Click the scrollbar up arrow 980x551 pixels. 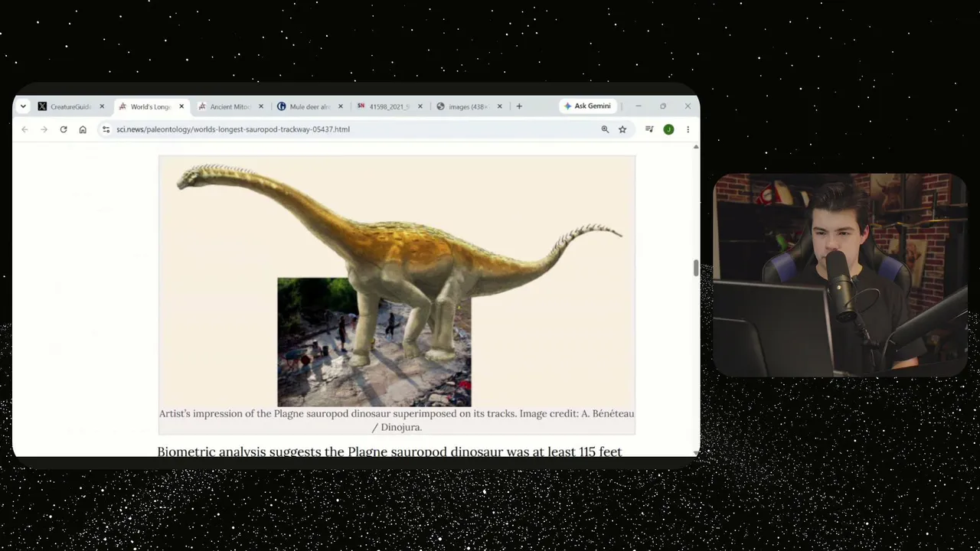tap(696, 147)
